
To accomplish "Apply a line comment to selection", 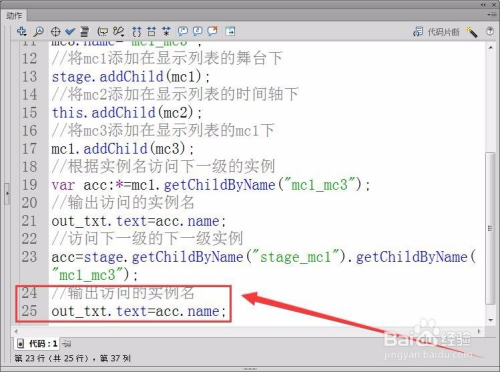I will 197,31.
